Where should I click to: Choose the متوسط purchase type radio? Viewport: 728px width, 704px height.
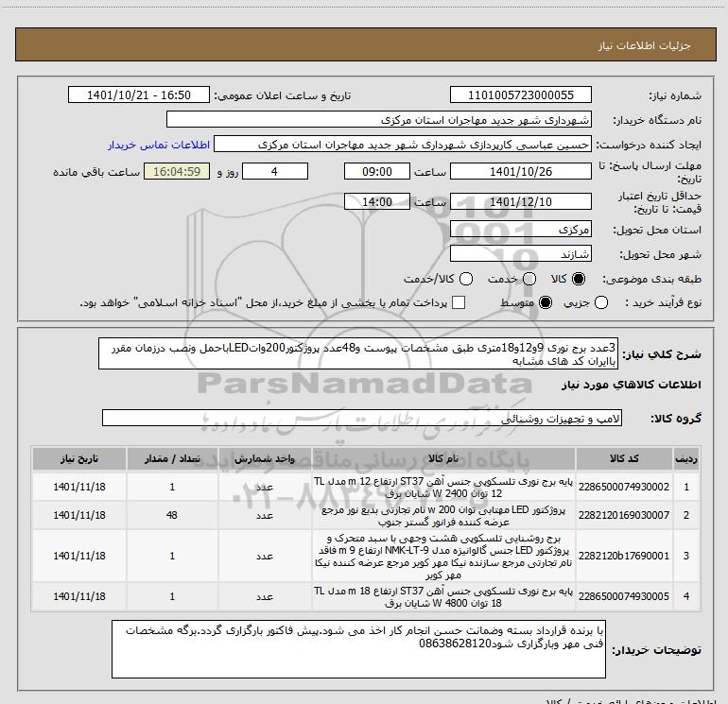546,302
